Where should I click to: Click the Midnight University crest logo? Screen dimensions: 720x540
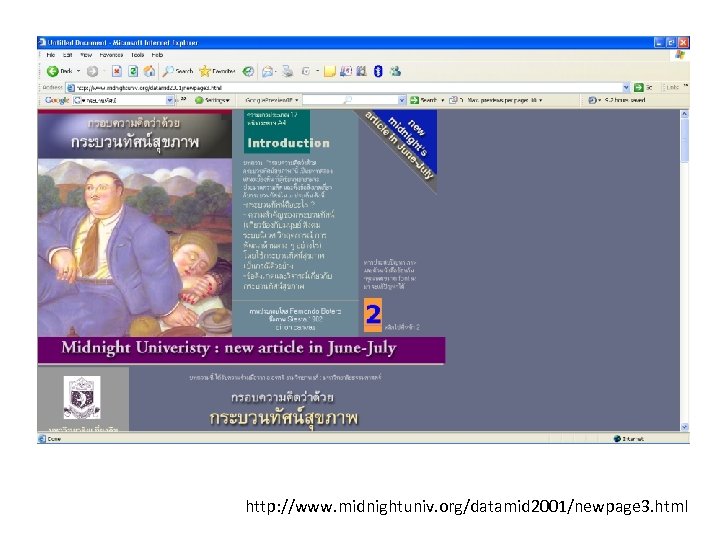(x=82, y=398)
